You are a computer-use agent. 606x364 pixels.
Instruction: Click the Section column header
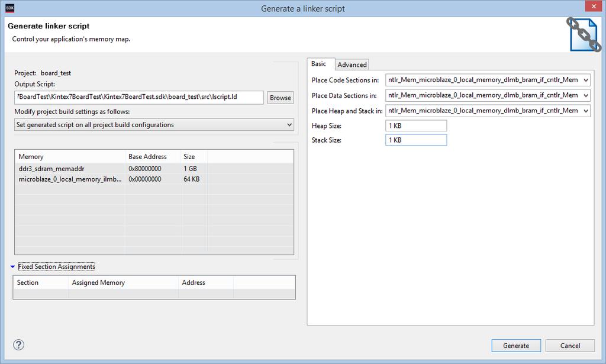(41, 282)
